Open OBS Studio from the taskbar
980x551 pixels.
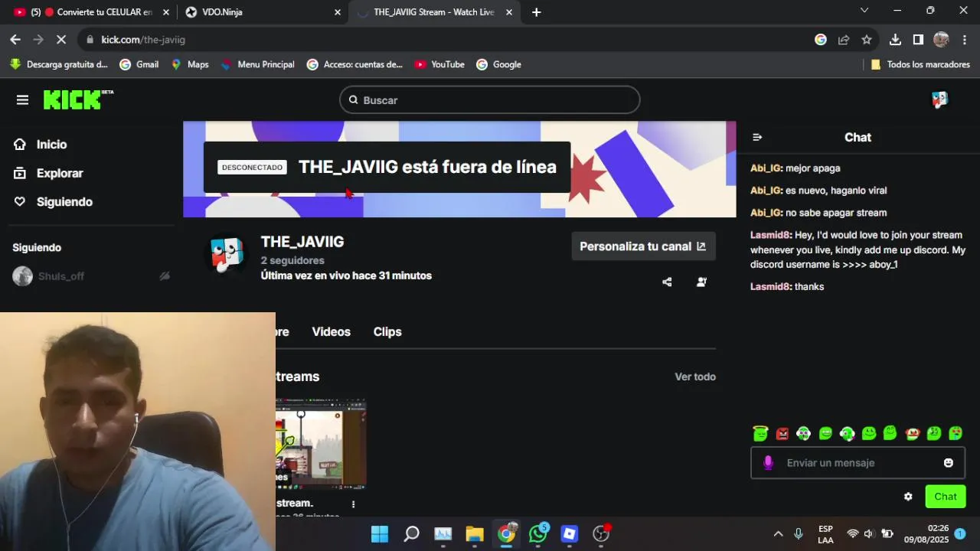(x=602, y=533)
